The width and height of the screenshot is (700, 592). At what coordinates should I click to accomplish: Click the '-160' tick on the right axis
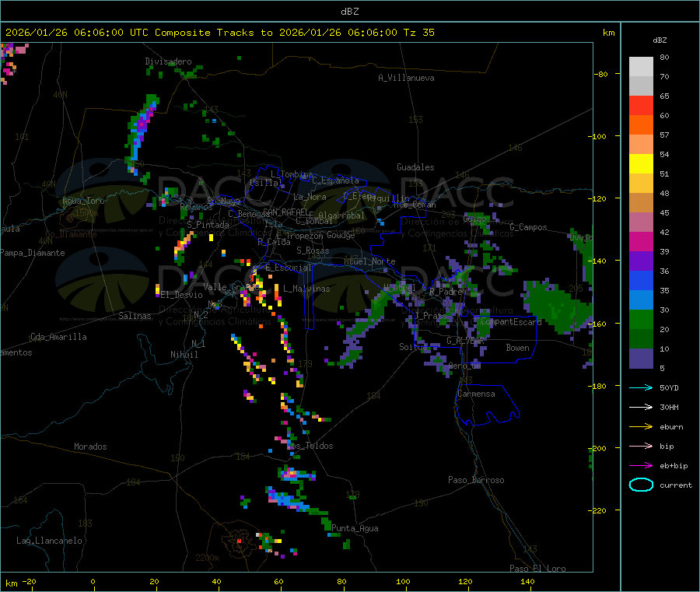tap(598, 324)
